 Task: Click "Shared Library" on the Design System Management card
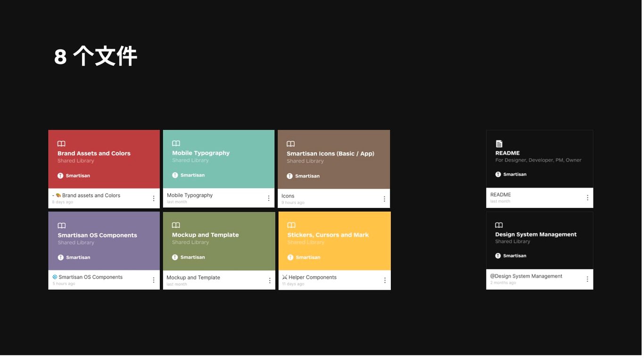coord(513,242)
